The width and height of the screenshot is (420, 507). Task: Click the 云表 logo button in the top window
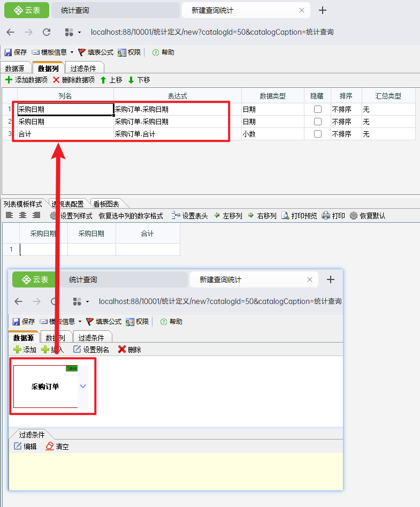(27, 10)
